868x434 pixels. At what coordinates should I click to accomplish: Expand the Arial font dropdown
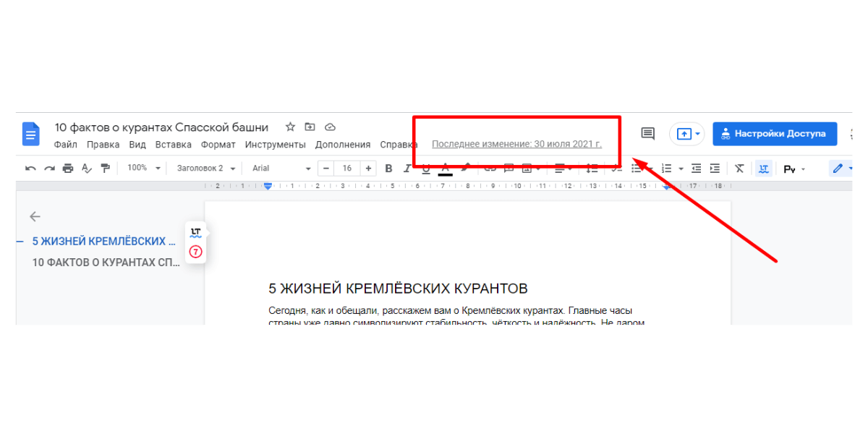coord(281,169)
